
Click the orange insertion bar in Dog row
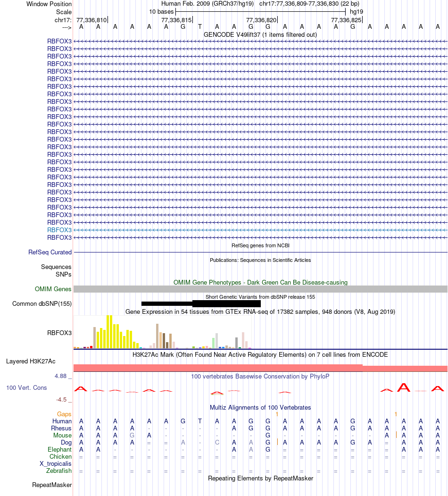tap(277, 442)
